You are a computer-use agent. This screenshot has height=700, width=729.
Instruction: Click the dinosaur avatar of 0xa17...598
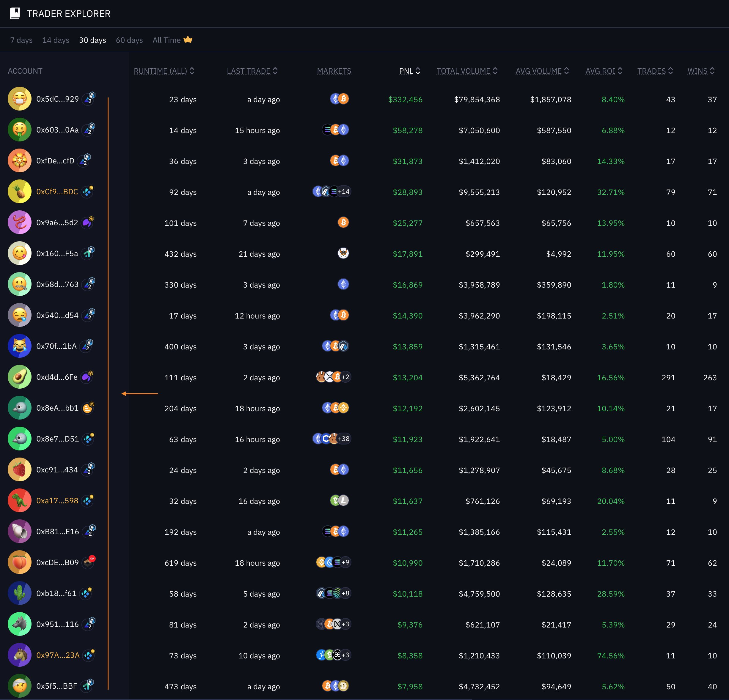(20, 500)
